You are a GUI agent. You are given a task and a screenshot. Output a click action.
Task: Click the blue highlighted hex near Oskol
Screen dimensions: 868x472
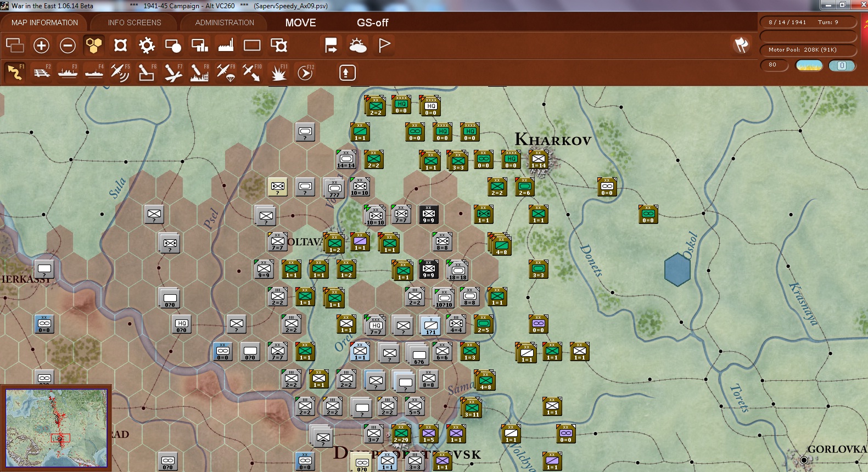tap(677, 269)
